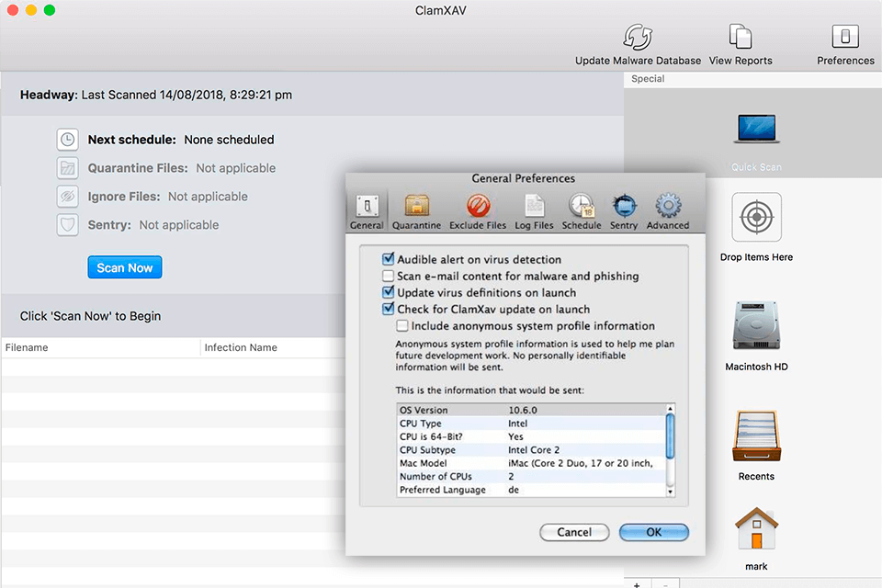Uncheck Update virus definitions on launch
This screenshot has width=882, height=588.
pos(389,293)
